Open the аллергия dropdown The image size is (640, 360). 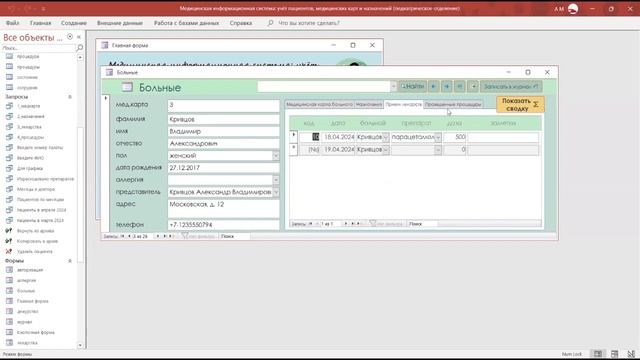point(276,180)
